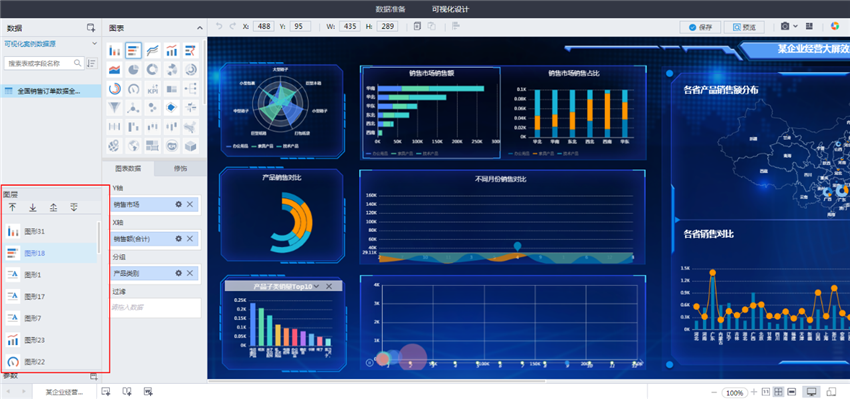850x399 pixels.
Task: Open settings gear for 销售市场 field
Action: point(178,204)
